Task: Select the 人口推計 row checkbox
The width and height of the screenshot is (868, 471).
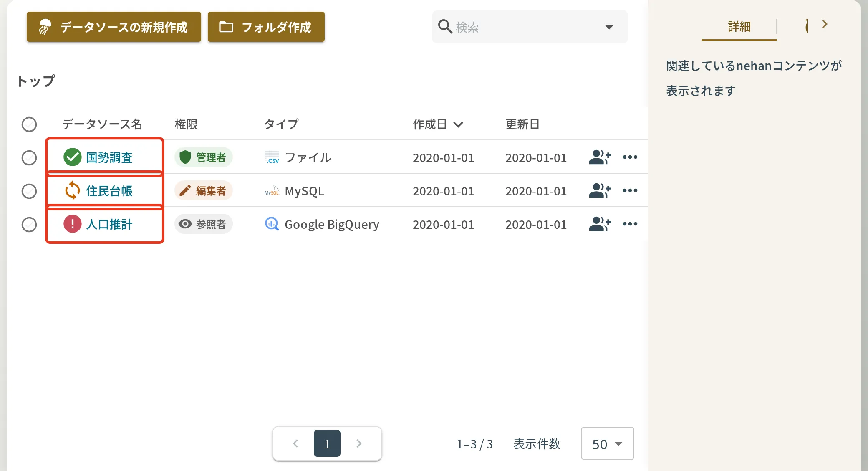Action: 29,225
